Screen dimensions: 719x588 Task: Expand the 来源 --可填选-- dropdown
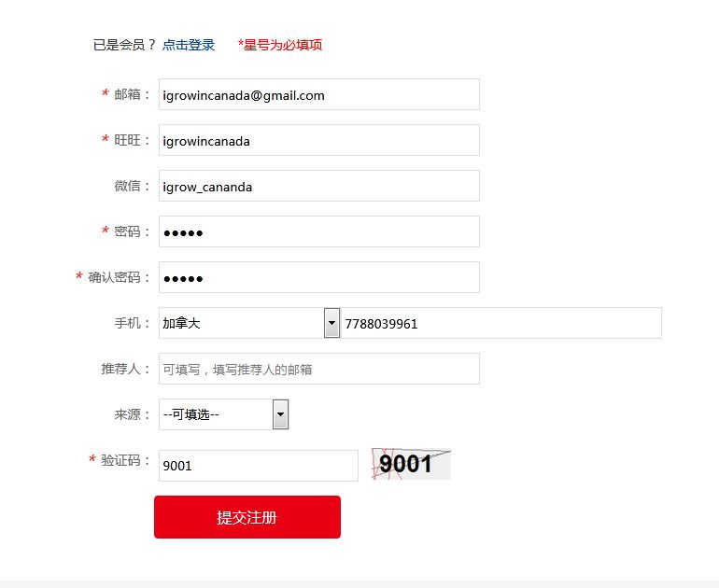[224, 414]
